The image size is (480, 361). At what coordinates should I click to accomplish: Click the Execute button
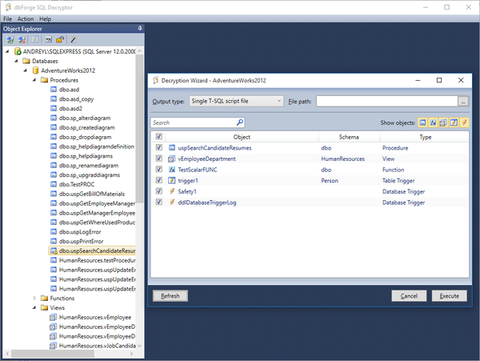pos(449,296)
